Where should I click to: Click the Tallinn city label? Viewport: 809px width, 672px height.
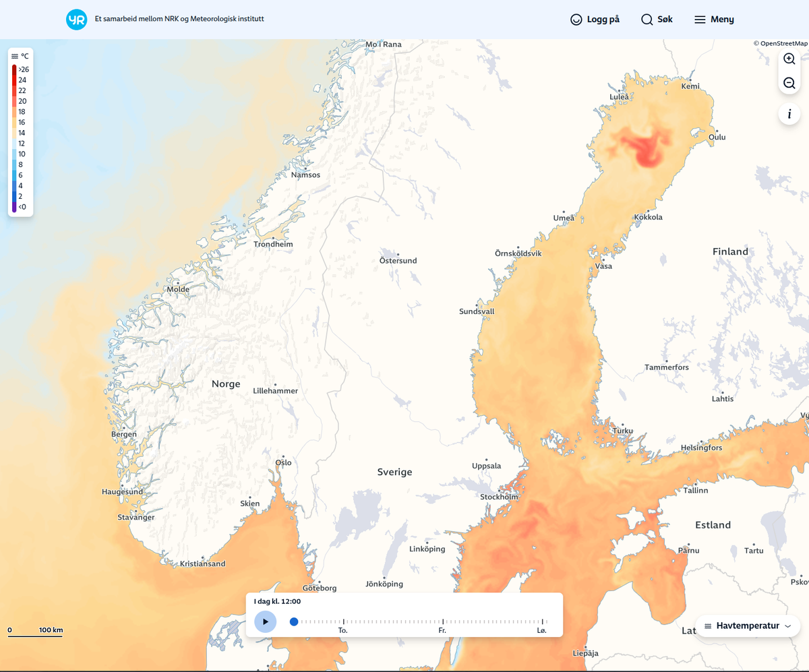pos(696,490)
